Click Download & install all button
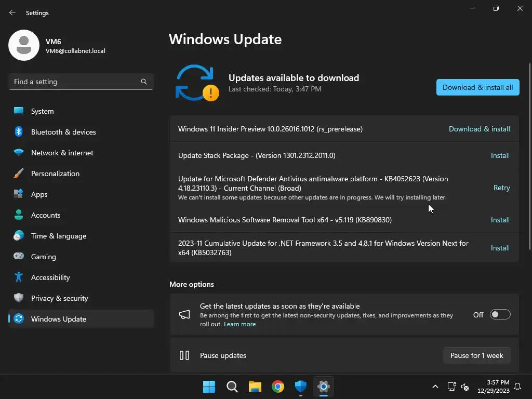This screenshot has height=399, width=532. pos(478,87)
